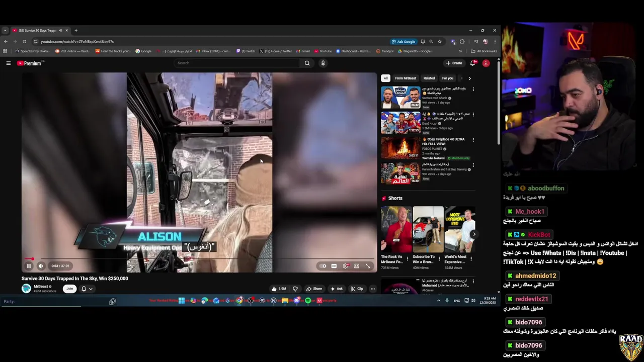Open the YouTube hamburger guide menu
Image resolution: width=644 pixels, height=362 pixels.
coord(9,63)
